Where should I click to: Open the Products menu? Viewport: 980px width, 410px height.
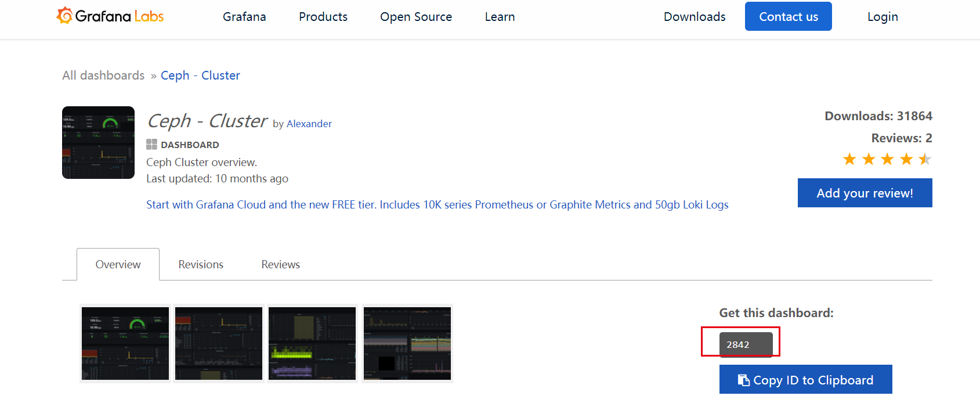point(323,17)
